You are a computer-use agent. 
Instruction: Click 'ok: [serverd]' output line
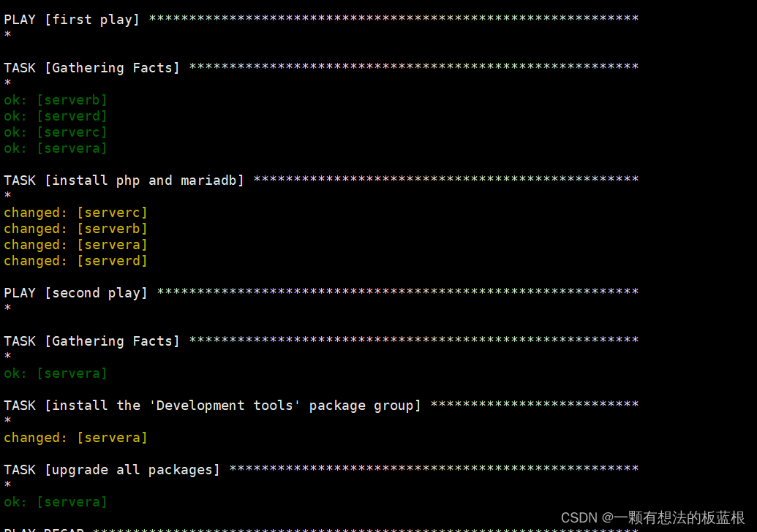coord(56,116)
